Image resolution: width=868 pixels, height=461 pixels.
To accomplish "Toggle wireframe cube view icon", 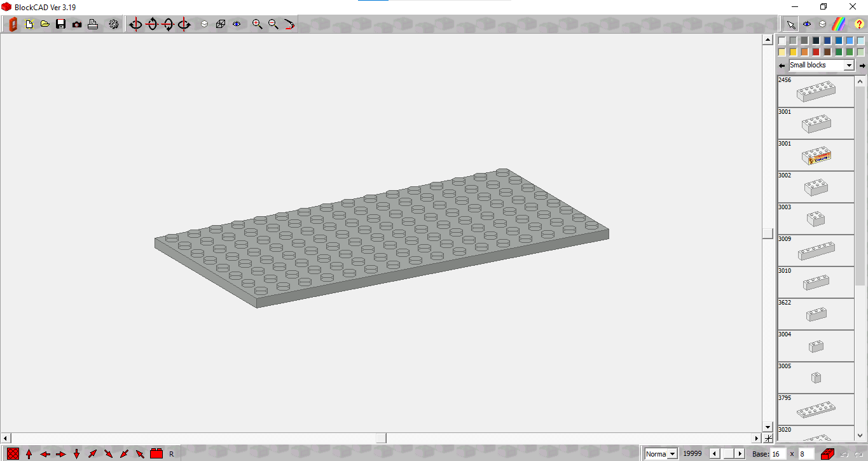I will (221, 24).
